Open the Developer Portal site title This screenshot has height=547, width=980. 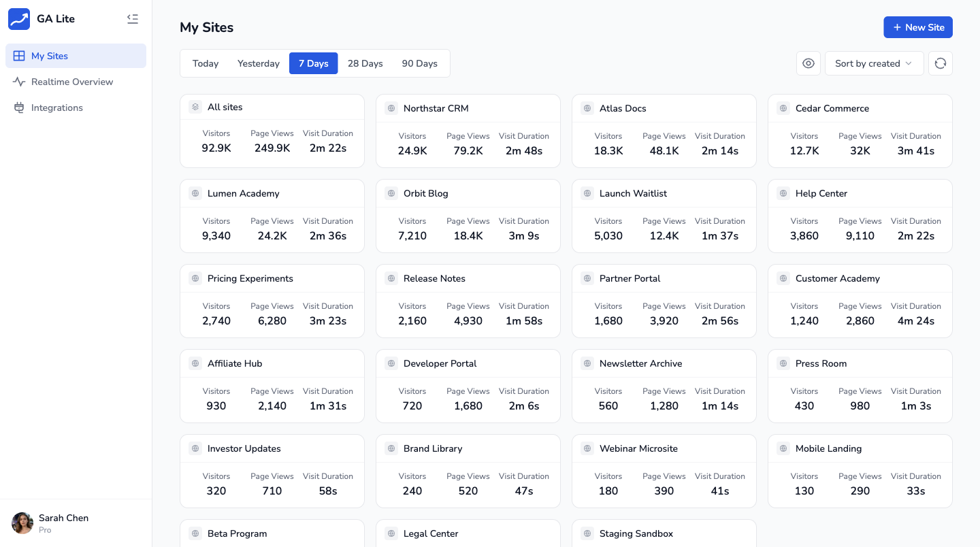pos(440,363)
